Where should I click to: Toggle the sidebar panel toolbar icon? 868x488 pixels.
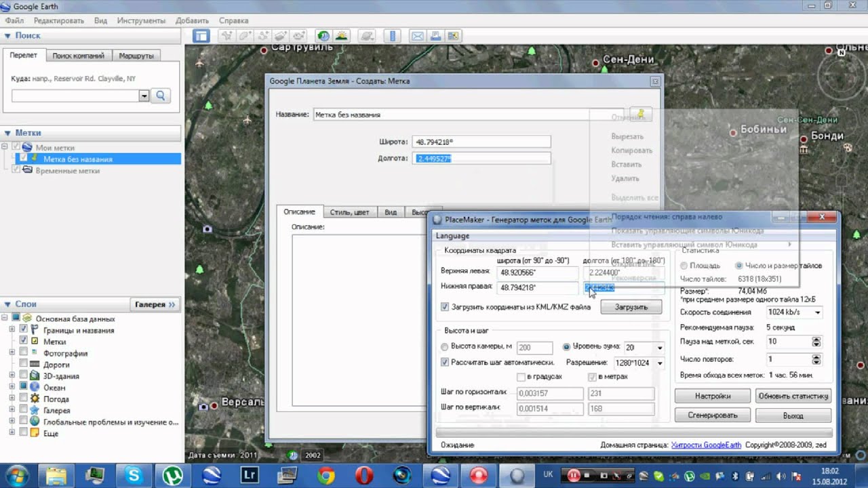(201, 36)
